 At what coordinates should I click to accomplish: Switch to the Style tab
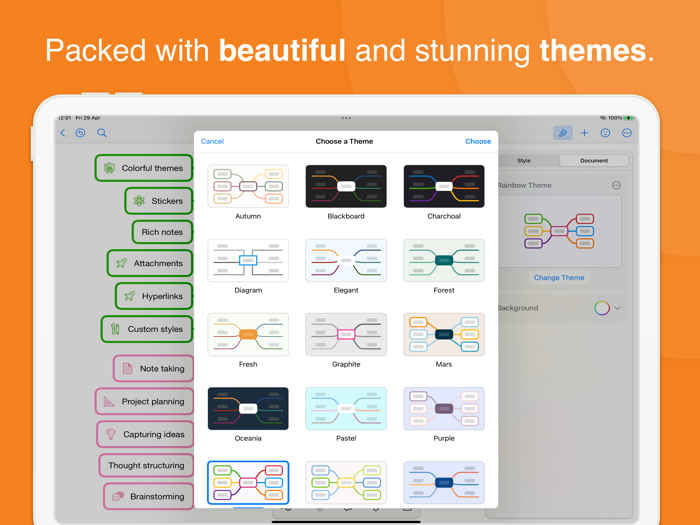(x=524, y=160)
